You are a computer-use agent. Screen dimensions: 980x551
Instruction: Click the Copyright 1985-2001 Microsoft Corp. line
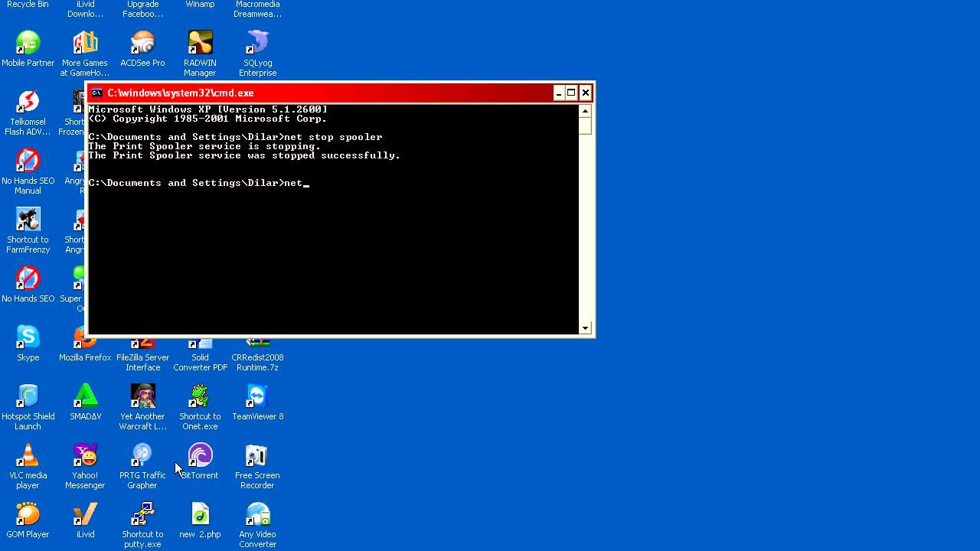click(208, 119)
